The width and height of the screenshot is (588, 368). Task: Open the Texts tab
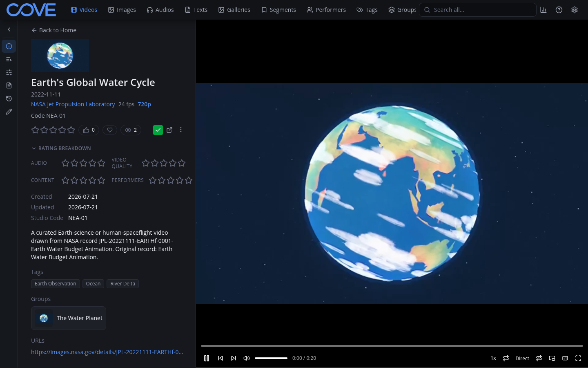pos(196,10)
